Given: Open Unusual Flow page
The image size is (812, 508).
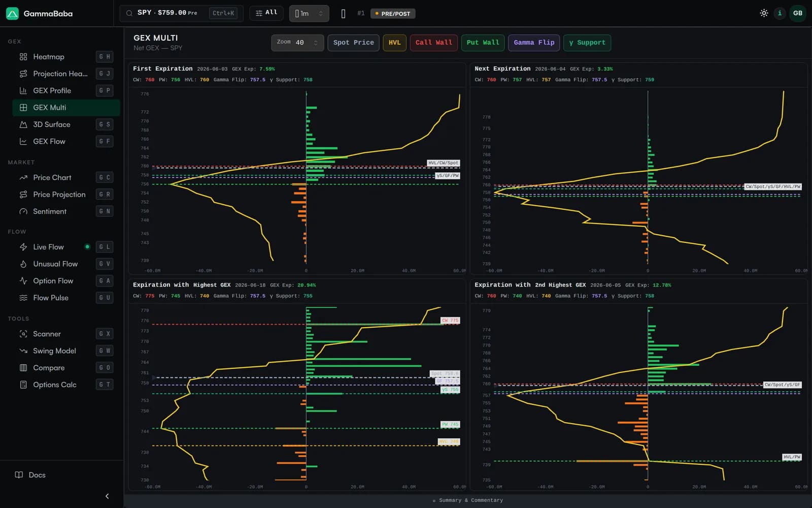Looking at the screenshot, I should point(66,264).
